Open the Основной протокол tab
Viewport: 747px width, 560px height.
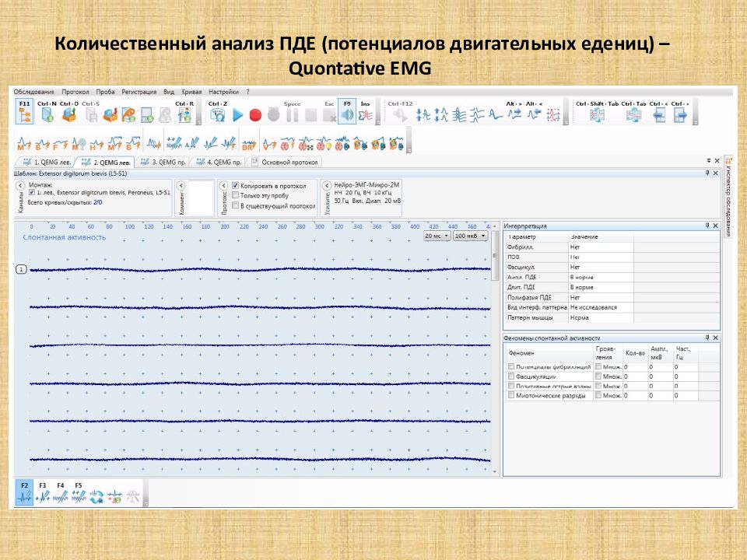(285, 163)
